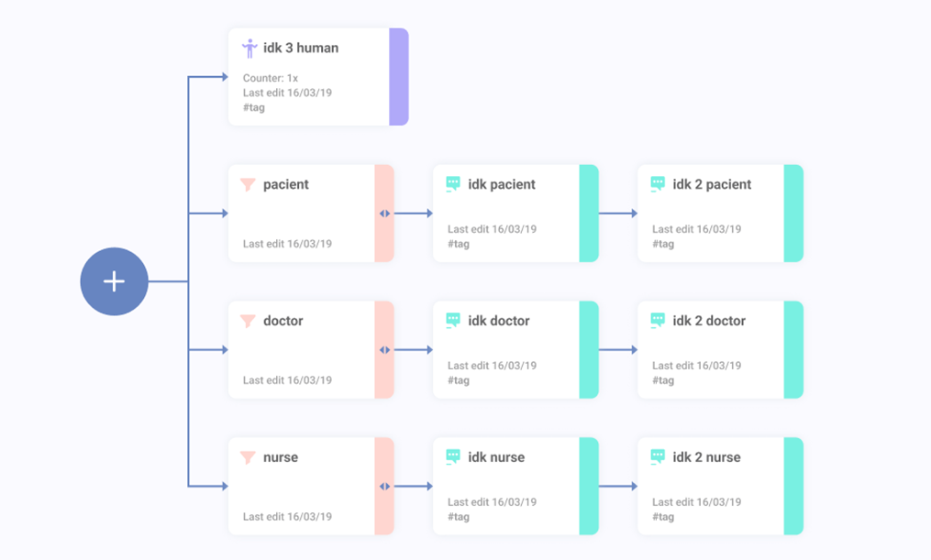Click the Counter: 1x text
This screenshot has width=931, height=560.
pos(270,78)
